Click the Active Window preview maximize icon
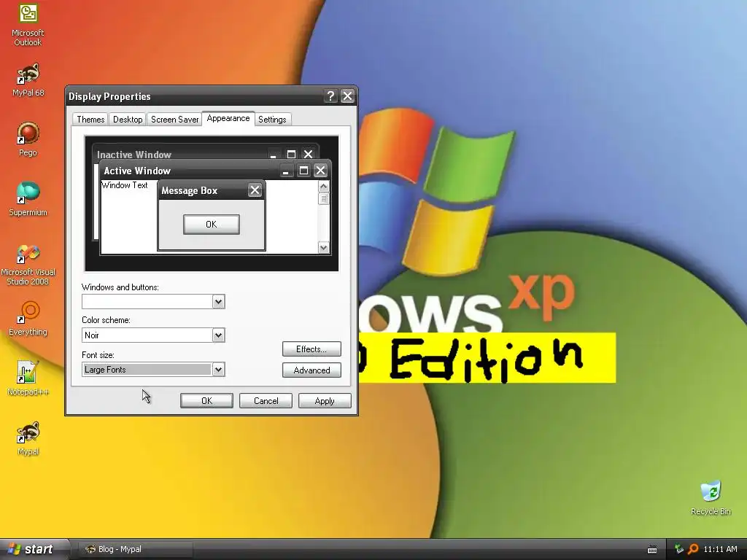This screenshot has width=747, height=560. pyautogui.click(x=303, y=171)
